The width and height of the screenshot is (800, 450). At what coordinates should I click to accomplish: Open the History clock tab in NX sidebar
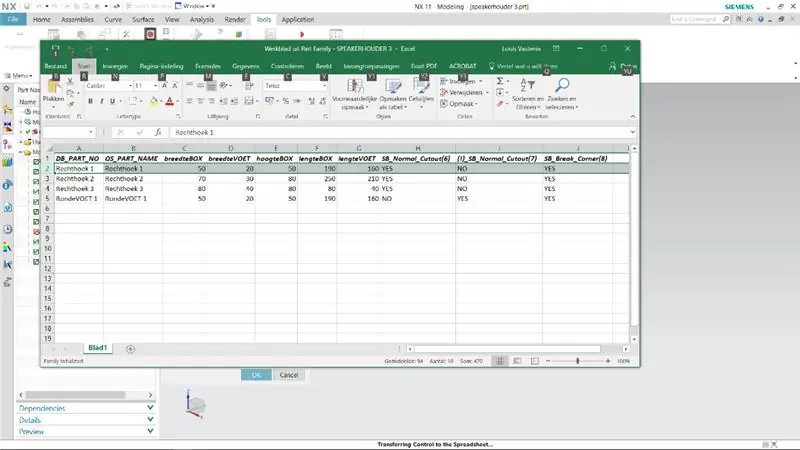(7, 229)
